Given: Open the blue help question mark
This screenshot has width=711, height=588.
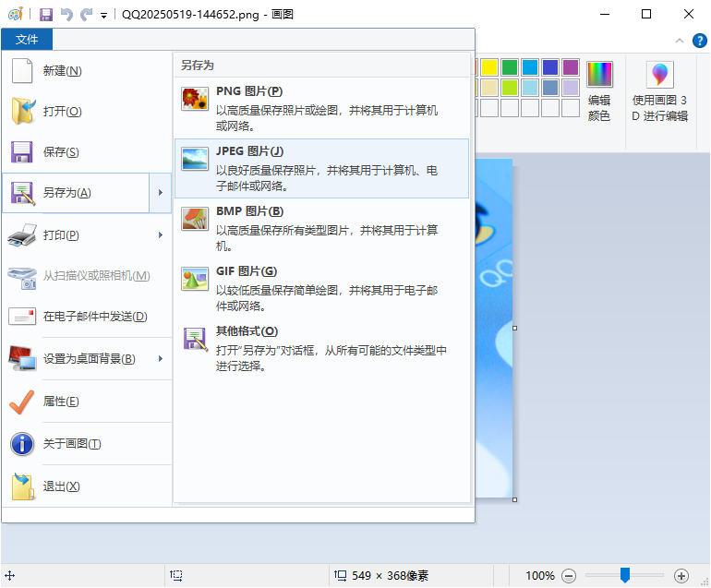Looking at the screenshot, I should click(x=700, y=41).
